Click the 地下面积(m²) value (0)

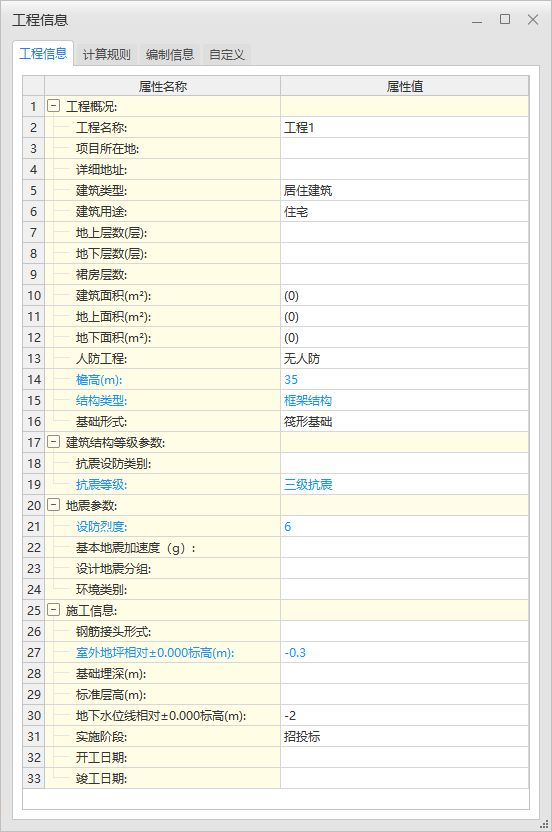pos(404,337)
